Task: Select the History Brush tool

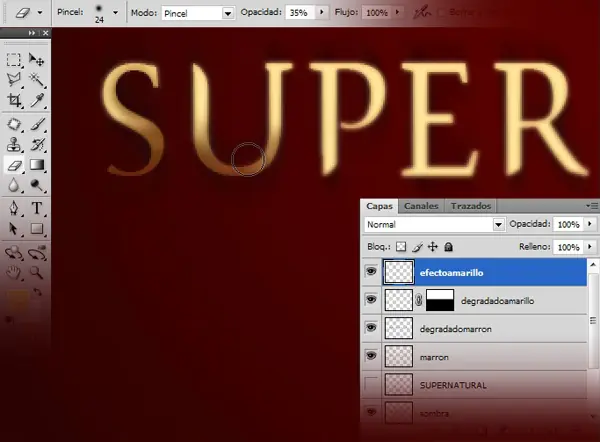Action: point(37,145)
